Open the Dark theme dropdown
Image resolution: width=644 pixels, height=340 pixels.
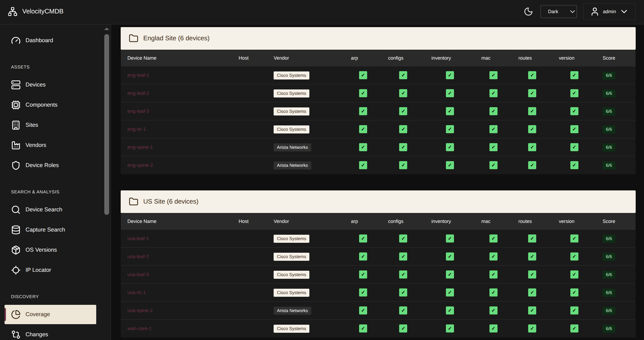(558, 12)
